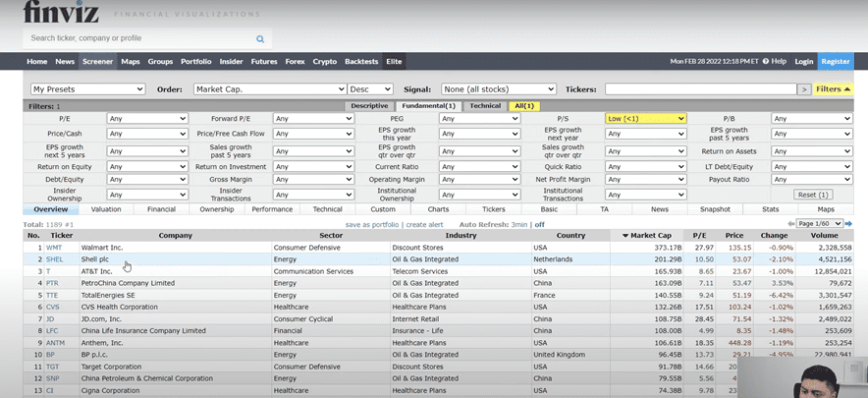The image size is (868, 398).
Task: Submit tickers with the > button
Action: click(804, 89)
